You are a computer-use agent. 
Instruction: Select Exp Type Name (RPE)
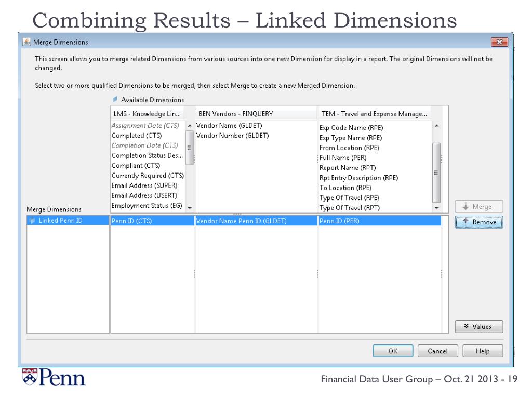[x=351, y=138]
